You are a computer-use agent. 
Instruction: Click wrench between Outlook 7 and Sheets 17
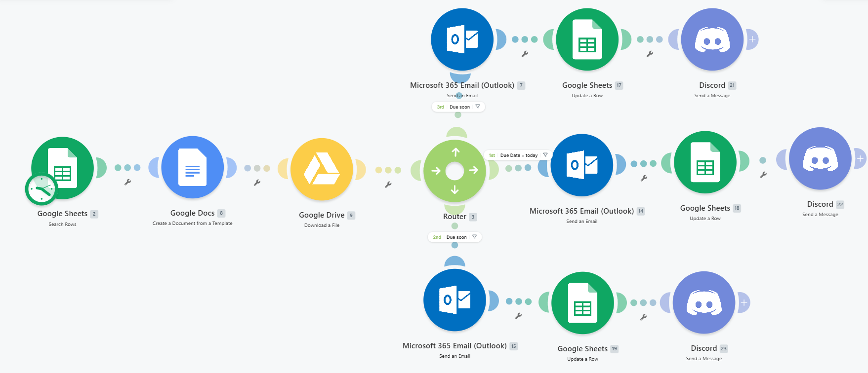525,54
